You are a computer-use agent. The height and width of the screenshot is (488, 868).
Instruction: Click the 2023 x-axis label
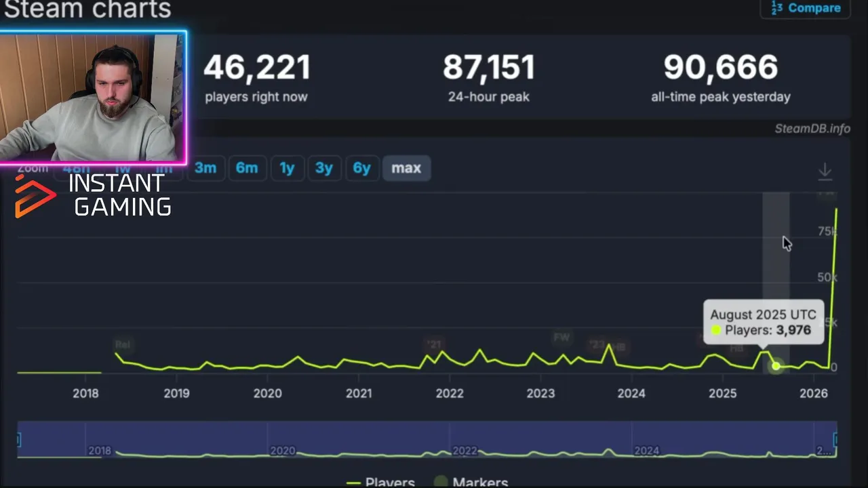tap(540, 393)
